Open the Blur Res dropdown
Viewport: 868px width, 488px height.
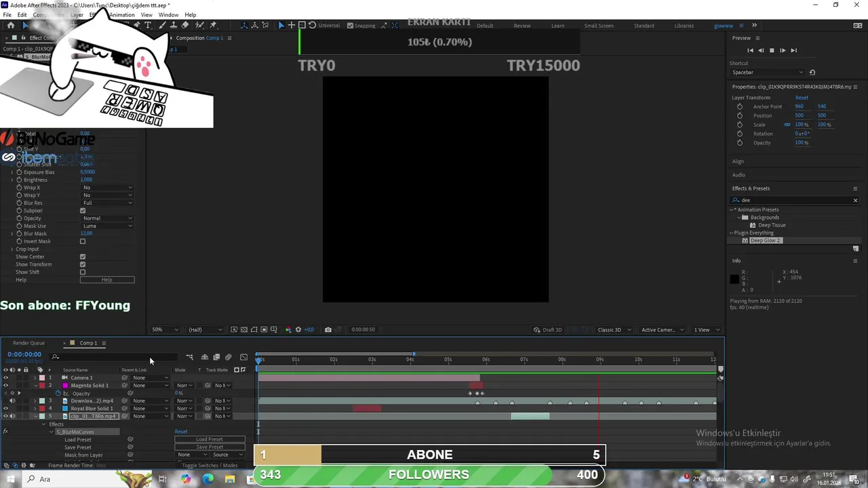[107, 203]
